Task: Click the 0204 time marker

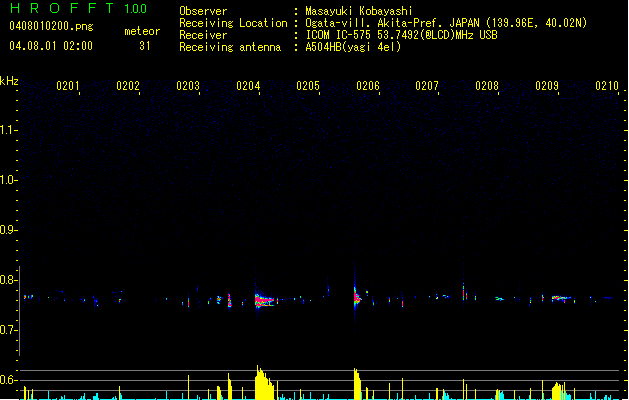Action: (248, 86)
